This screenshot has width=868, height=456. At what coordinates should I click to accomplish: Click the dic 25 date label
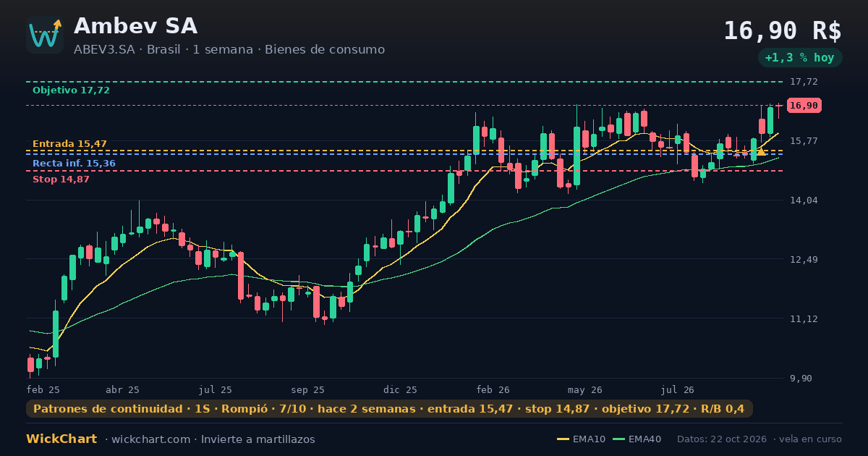tap(401, 390)
